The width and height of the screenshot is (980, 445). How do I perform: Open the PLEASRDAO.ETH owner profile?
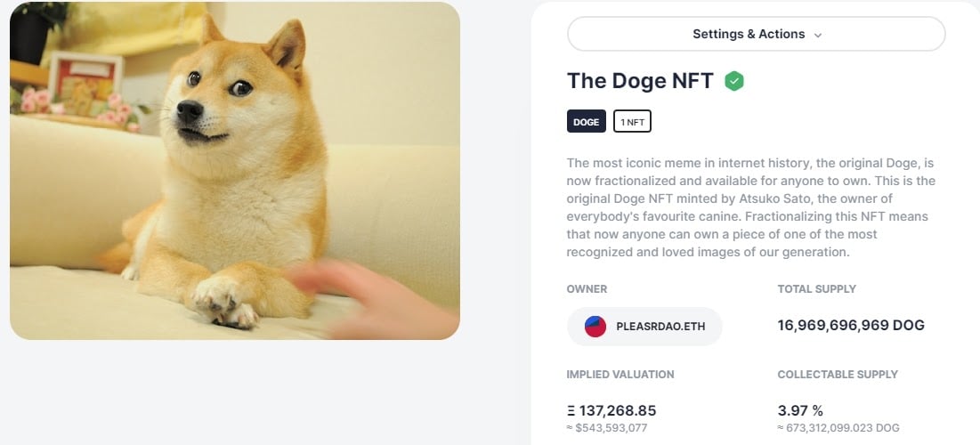click(x=660, y=327)
